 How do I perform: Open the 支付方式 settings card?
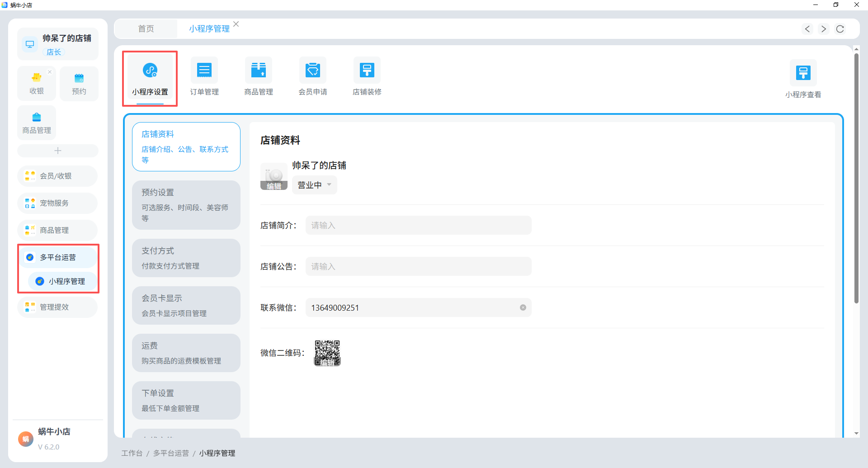tap(186, 258)
